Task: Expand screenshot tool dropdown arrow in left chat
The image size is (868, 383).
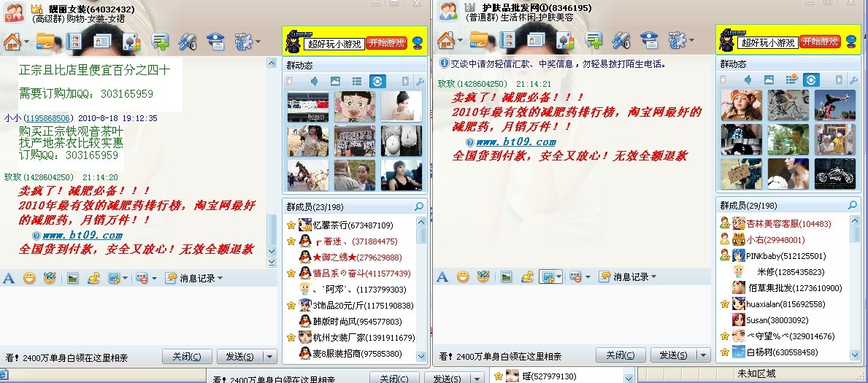Action: tap(126, 279)
